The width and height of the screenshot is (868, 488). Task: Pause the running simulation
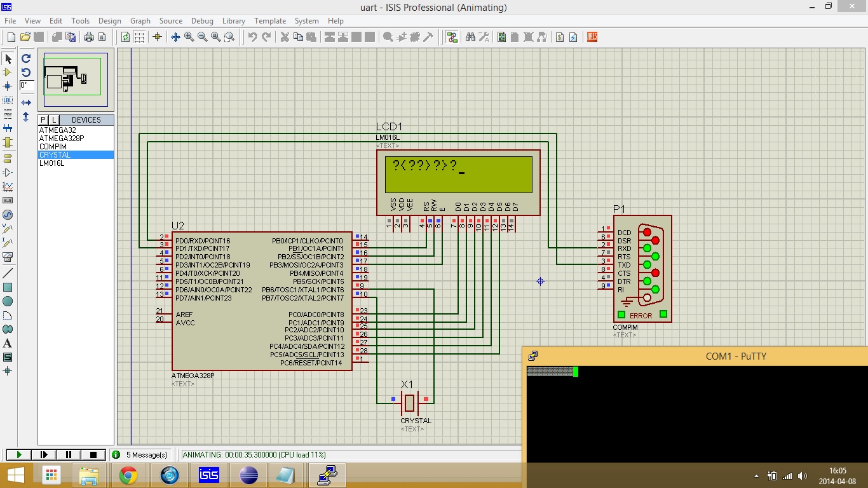(69, 455)
